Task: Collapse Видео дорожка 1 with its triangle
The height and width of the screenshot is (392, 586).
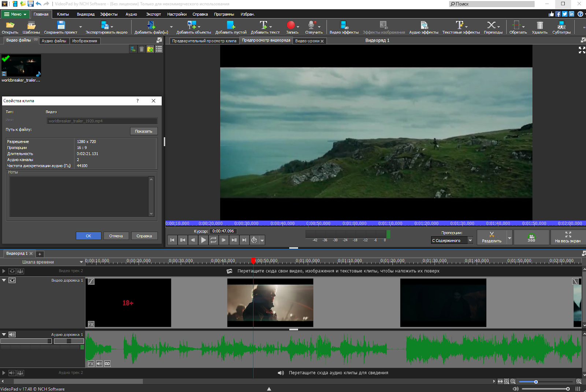Action: click(x=4, y=280)
